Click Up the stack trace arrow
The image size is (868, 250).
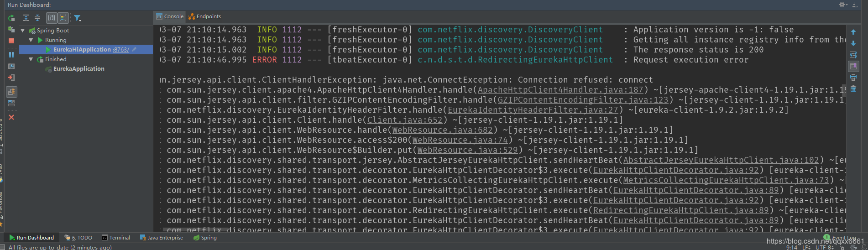(853, 32)
